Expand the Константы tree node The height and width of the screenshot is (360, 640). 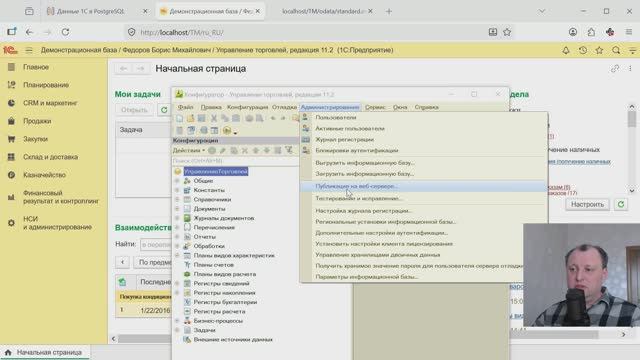click(177, 190)
